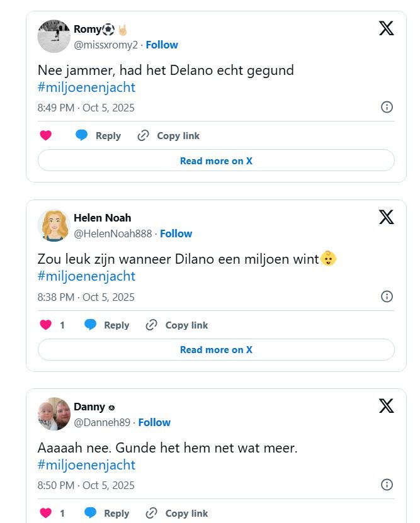Open info icon on Romy's tweet
Image resolution: width=420 pixels, height=523 pixels.
click(387, 107)
